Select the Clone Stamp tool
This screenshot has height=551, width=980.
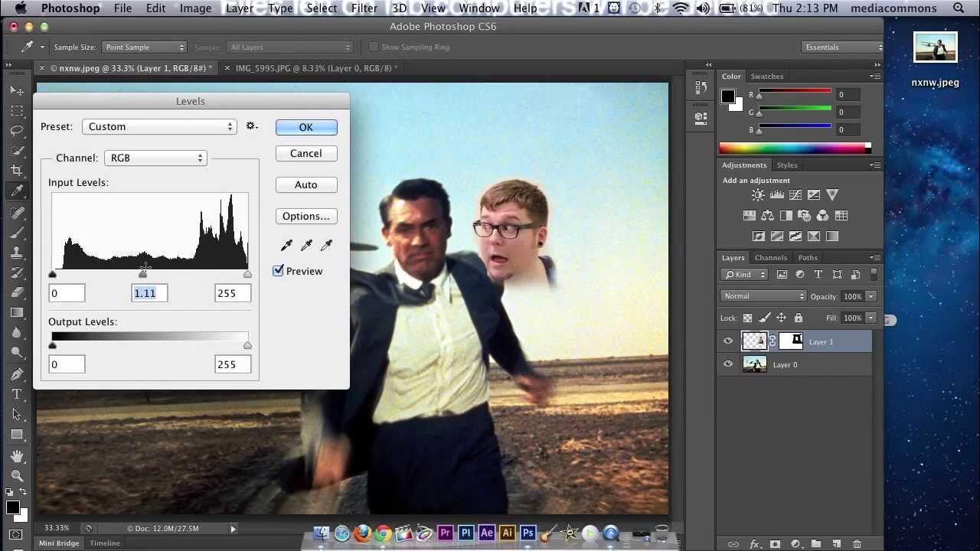pos(17,252)
